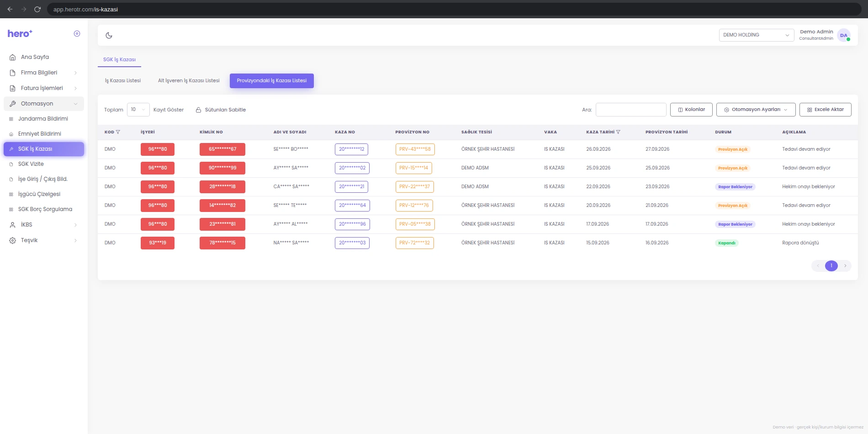This screenshot has height=434, width=868.
Task: Click browser reload icon
Action: point(37,9)
